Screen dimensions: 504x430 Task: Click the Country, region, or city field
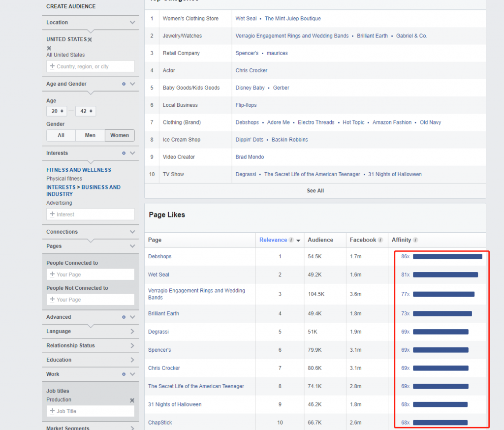pos(91,66)
